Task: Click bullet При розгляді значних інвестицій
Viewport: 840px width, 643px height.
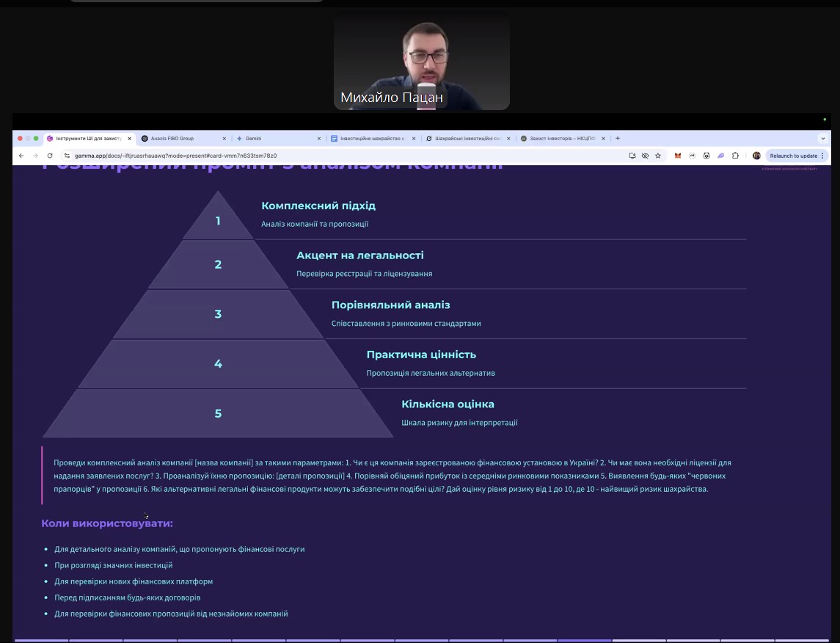Action: tap(114, 565)
